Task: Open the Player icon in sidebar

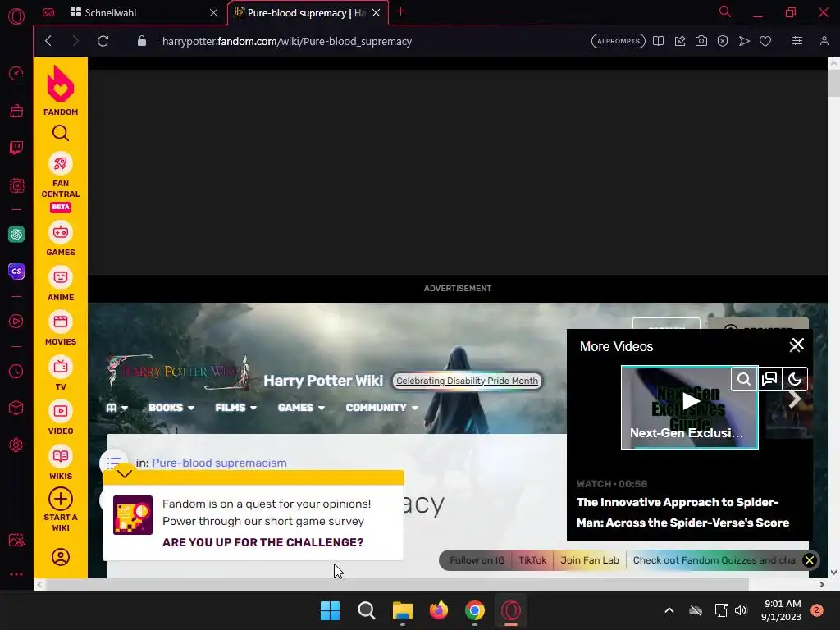Action: 16,321
